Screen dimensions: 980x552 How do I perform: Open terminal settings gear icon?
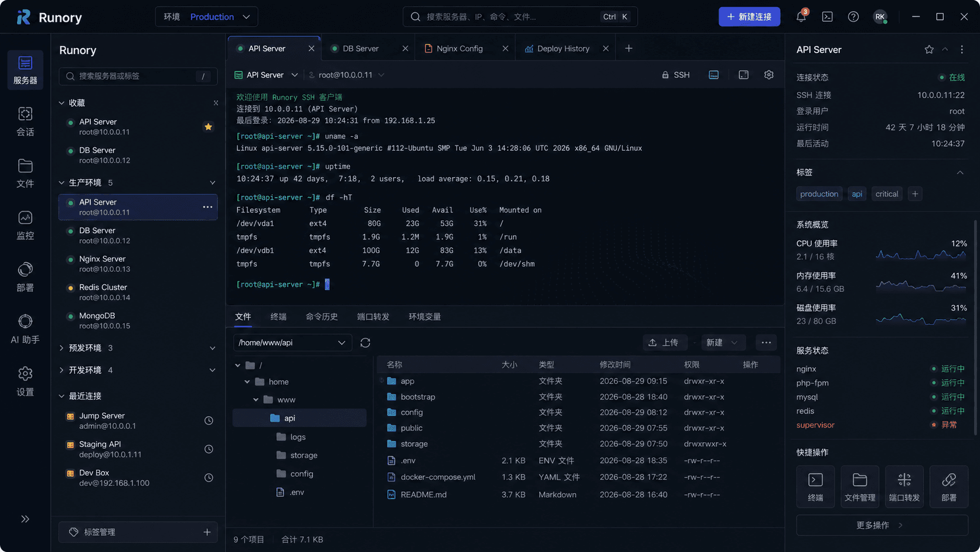tap(769, 75)
